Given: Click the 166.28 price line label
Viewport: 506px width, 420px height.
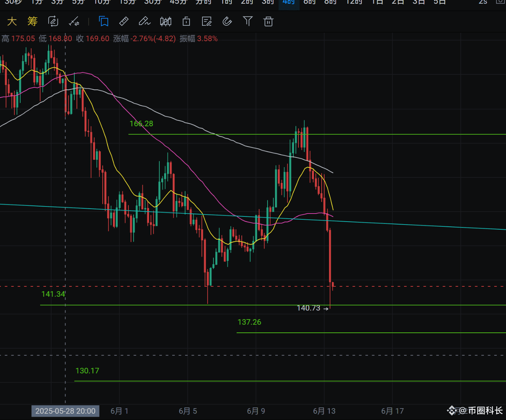Looking at the screenshot, I should [141, 124].
